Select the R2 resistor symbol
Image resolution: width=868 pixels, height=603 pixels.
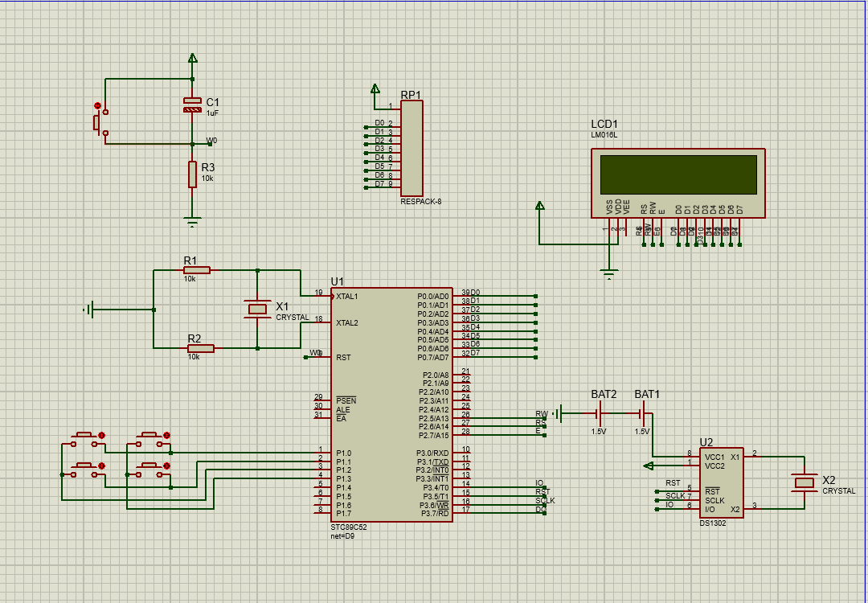click(200, 348)
